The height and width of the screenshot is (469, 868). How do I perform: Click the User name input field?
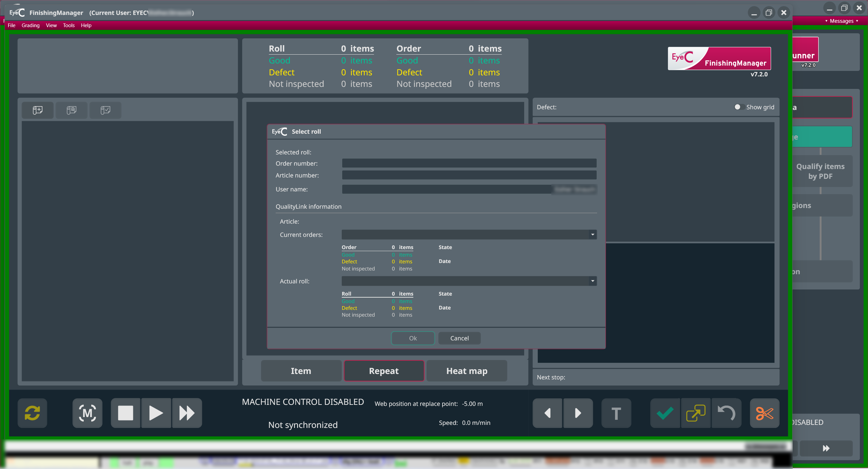469,189
